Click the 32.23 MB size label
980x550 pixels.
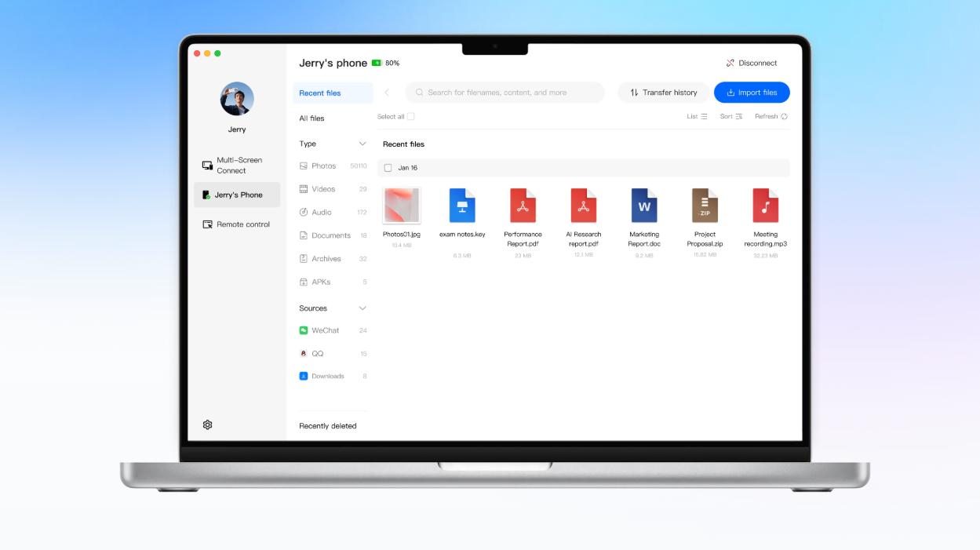click(x=766, y=256)
